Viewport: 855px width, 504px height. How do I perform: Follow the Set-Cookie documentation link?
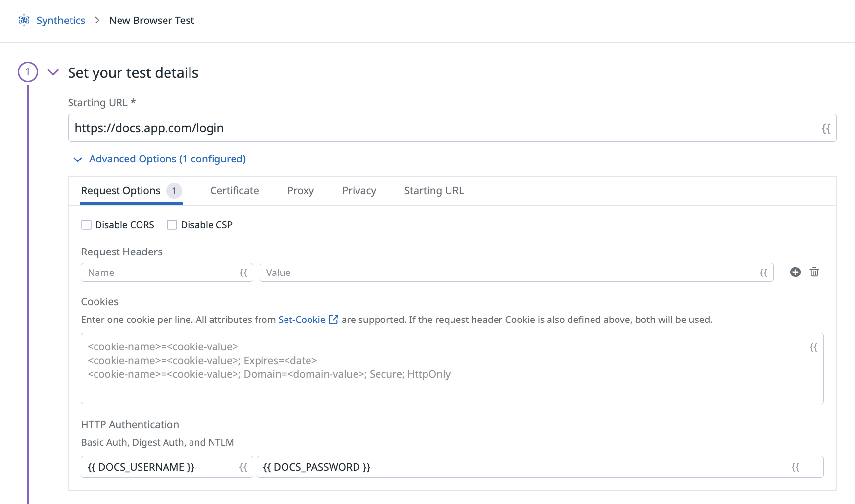tap(301, 319)
